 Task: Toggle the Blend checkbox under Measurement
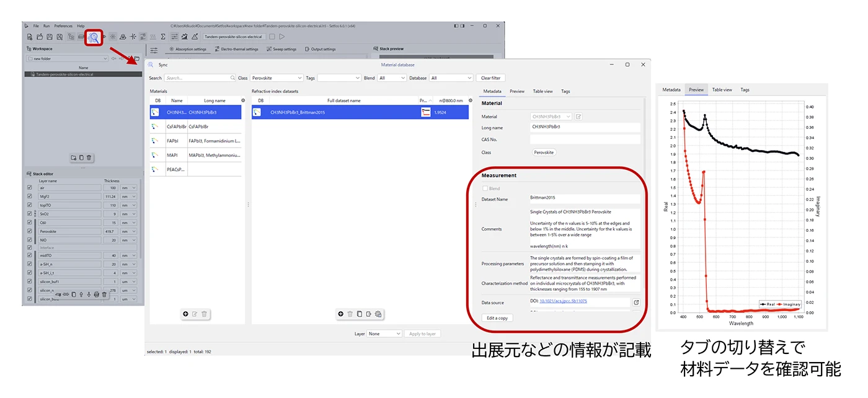(485, 188)
